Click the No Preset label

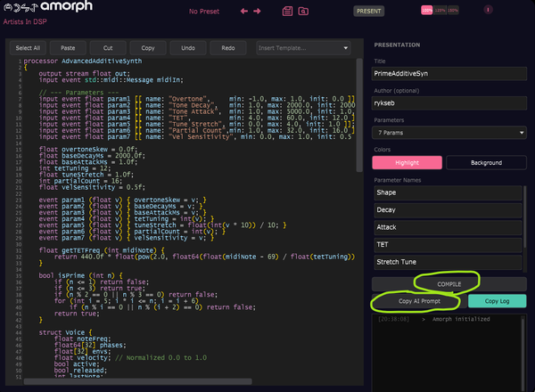tap(204, 12)
